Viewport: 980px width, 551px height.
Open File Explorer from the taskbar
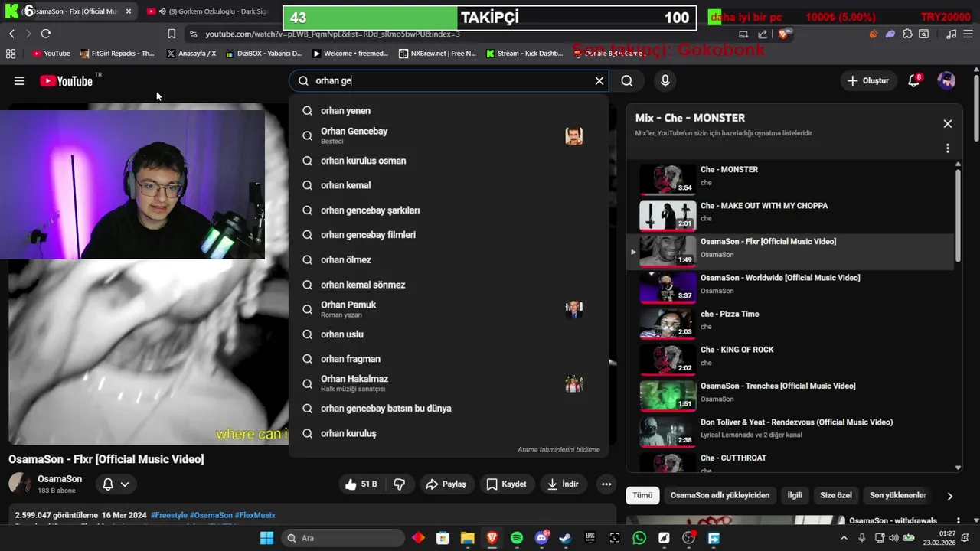coord(467,538)
